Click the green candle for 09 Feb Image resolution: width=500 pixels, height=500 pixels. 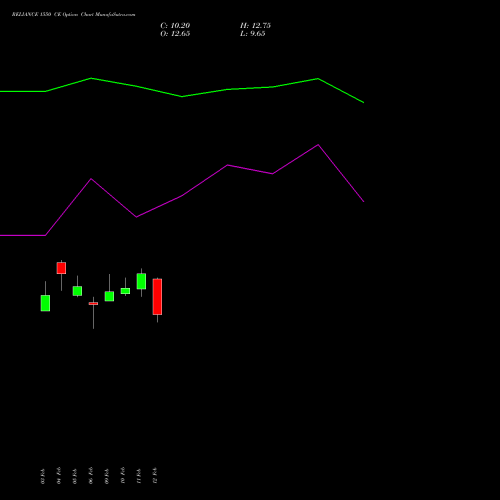tap(109, 296)
